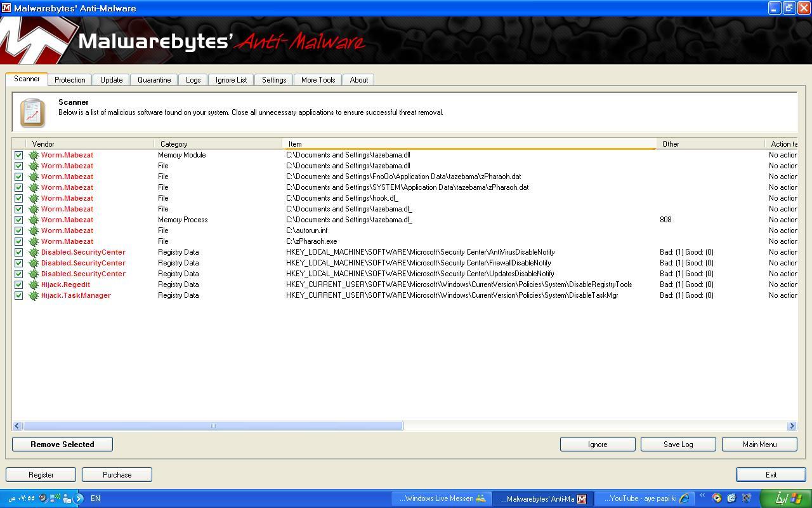Uncheck checkbox for C:\autorun.inf
812x508 pixels.
click(x=18, y=231)
